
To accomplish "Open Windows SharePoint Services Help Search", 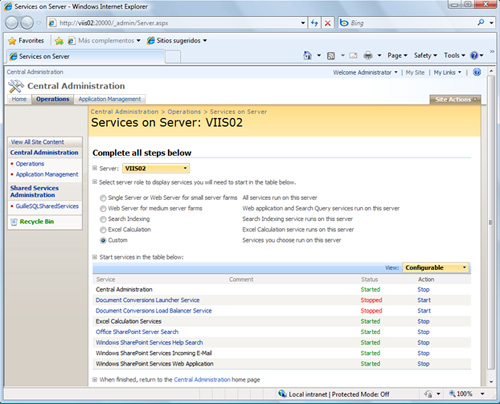I will click(x=149, y=343).
